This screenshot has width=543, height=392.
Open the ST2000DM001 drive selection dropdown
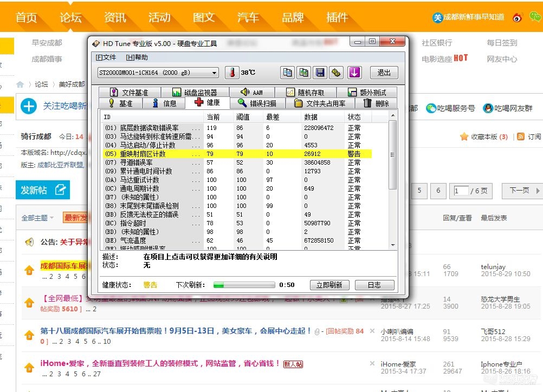click(158, 73)
